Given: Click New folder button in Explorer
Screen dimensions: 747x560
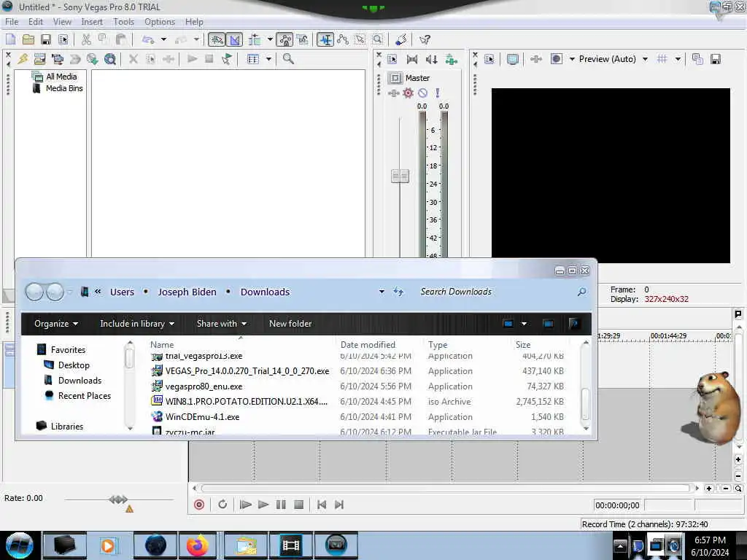Looking at the screenshot, I should pos(290,324).
